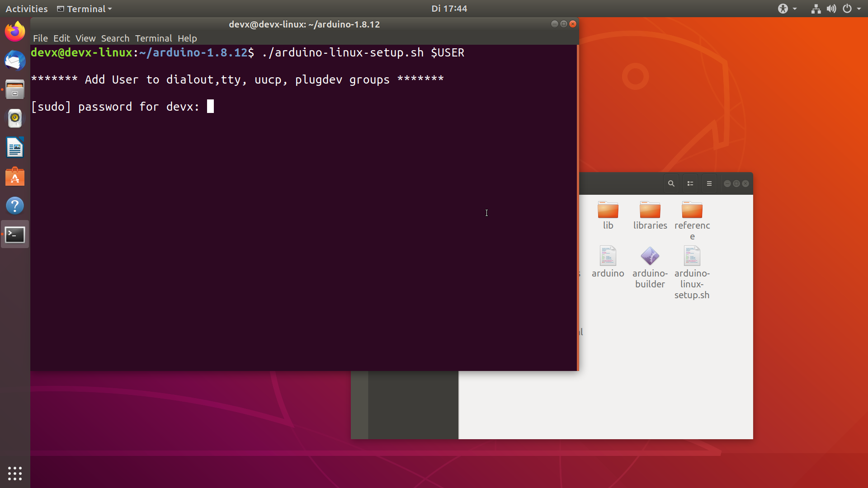The width and height of the screenshot is (868, 488).
Task: Minimize the Files window
Action: pos(727,183)
